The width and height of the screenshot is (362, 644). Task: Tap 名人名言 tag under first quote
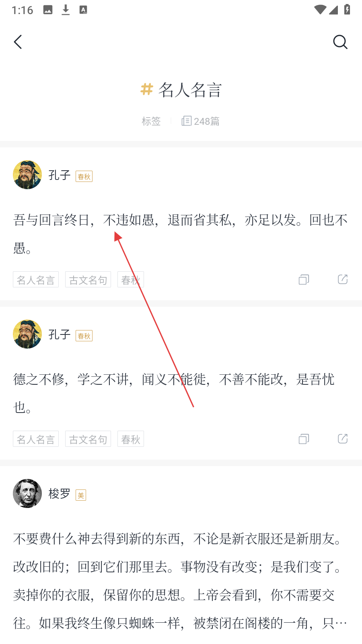click(36, 280)
